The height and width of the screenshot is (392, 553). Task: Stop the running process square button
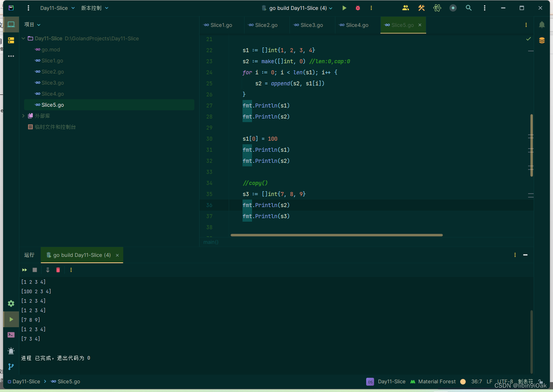pyautogui.click(x=35, y=270)
